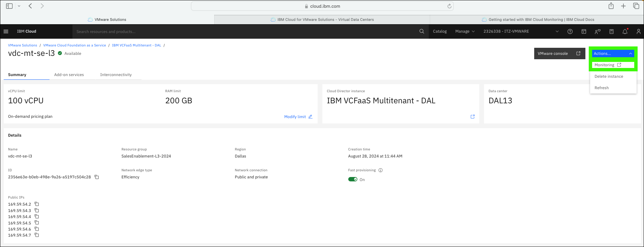The image size is (644, 247).
Task: Open the VMware console button
Action: (x=559, y=54)
